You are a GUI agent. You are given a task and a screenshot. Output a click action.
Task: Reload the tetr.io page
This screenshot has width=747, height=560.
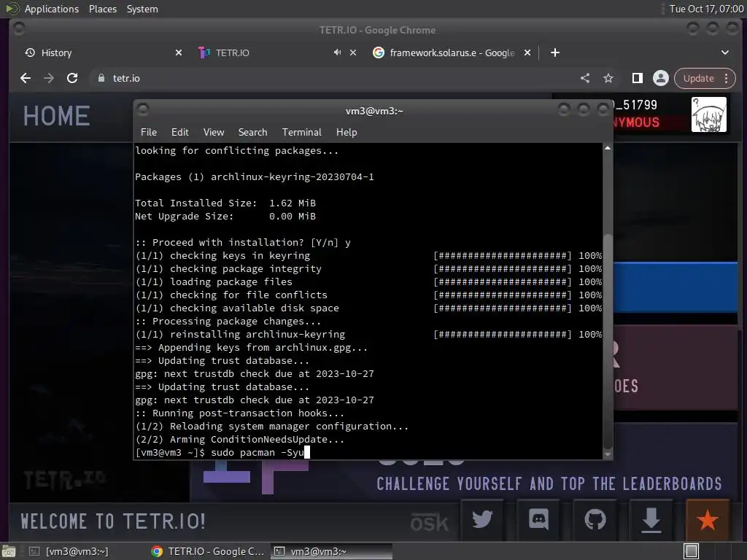(72, 78)
